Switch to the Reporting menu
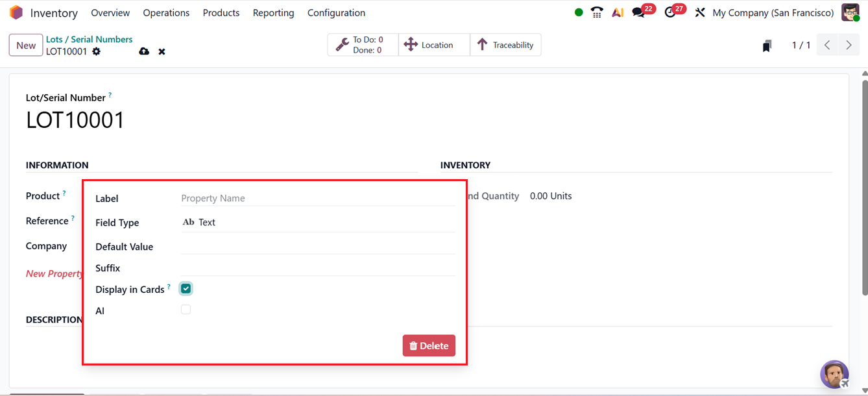The width and height of the screenshot is (868, 396). tap(273, 12)
